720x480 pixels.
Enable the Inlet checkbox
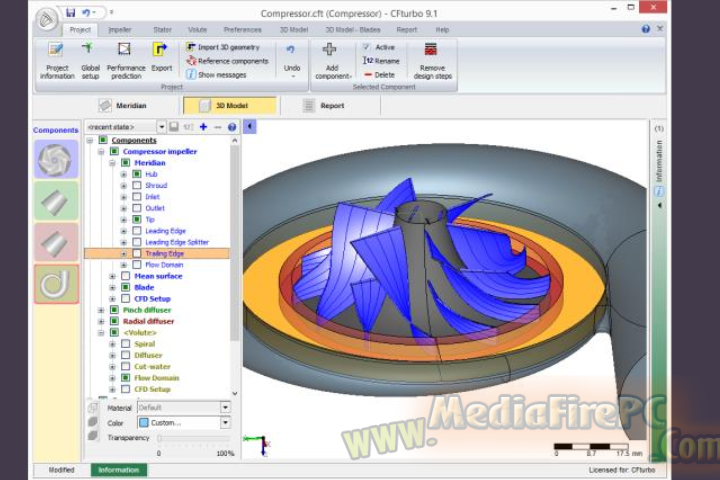click(x=137, y=197)
